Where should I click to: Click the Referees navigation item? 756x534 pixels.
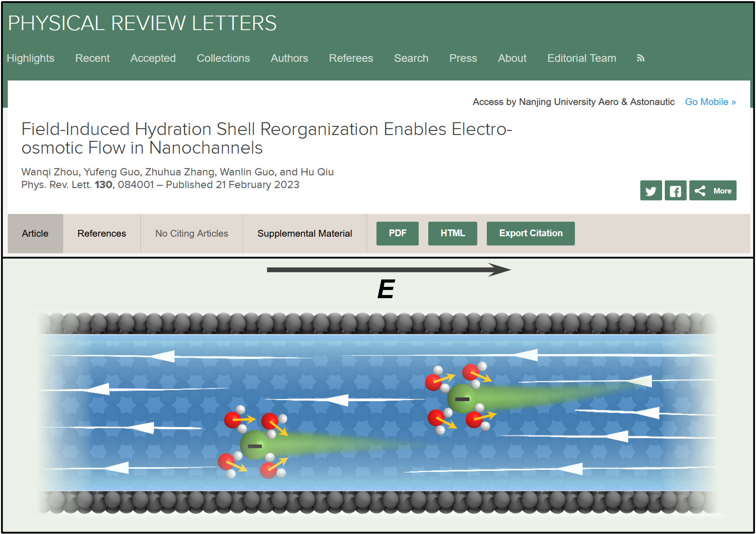click(x=351, y=58)
